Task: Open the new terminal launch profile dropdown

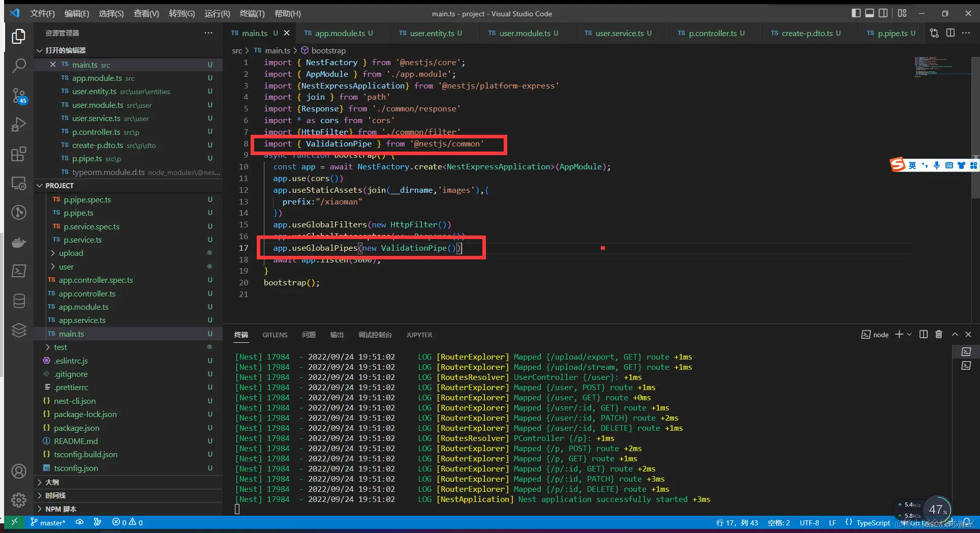Action: pyautogui.click(x=909, y=334)
